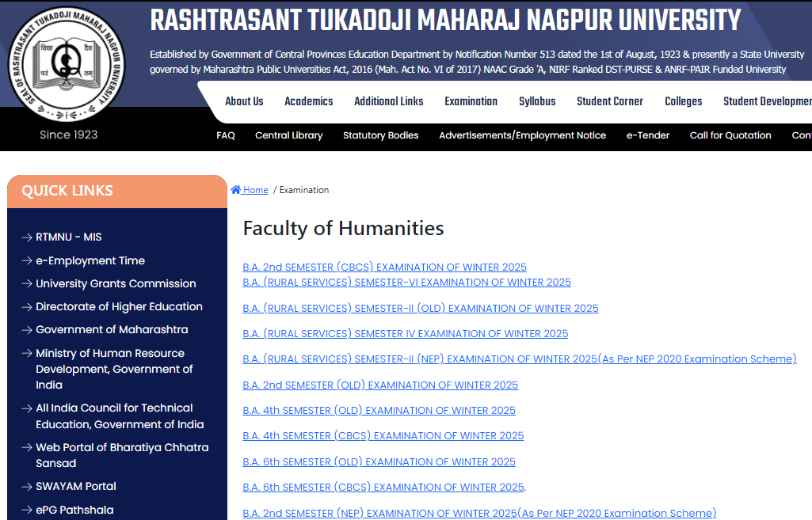Open Government of Maharashtra quick link
Screen dimensions: 812x520
point(110,329)
